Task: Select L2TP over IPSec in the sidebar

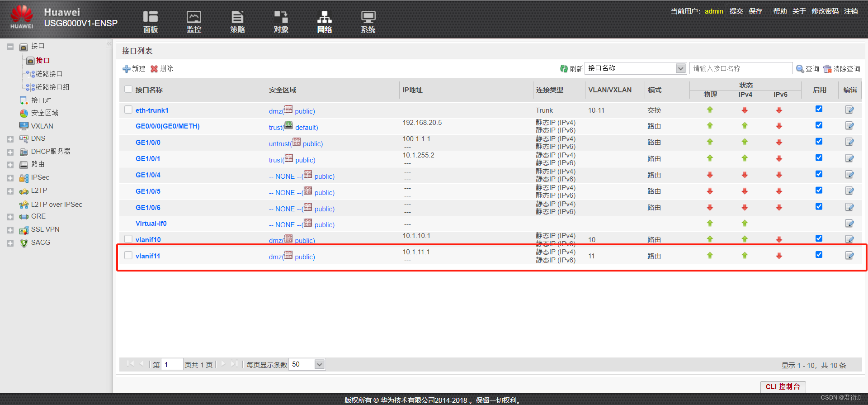Action: (57, 205)
